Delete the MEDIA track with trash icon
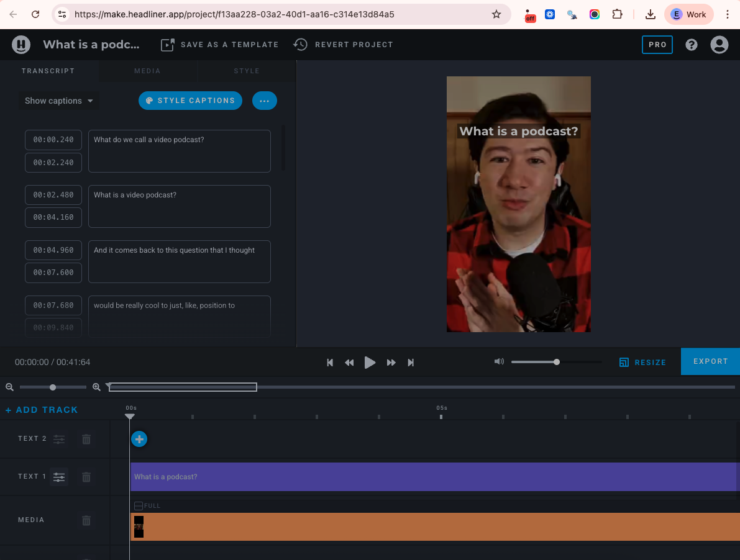 [x=86, y=520]
